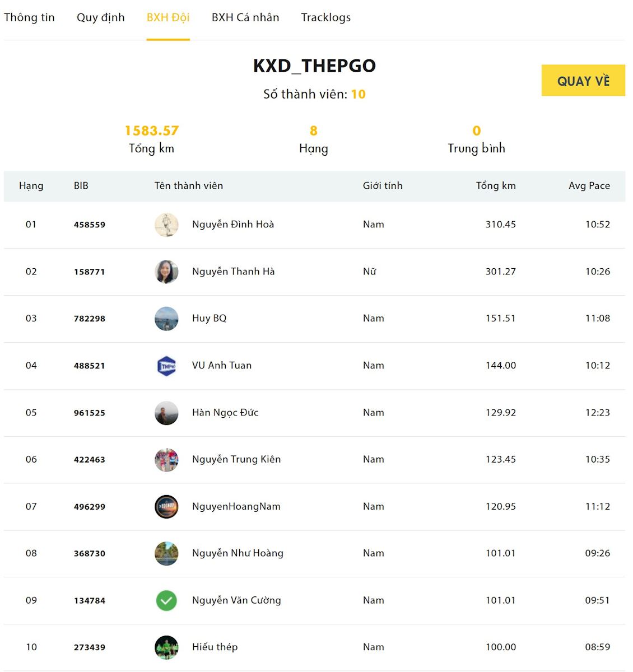
Task: Select the BXH Đội tab
Action: click(168, 17)
